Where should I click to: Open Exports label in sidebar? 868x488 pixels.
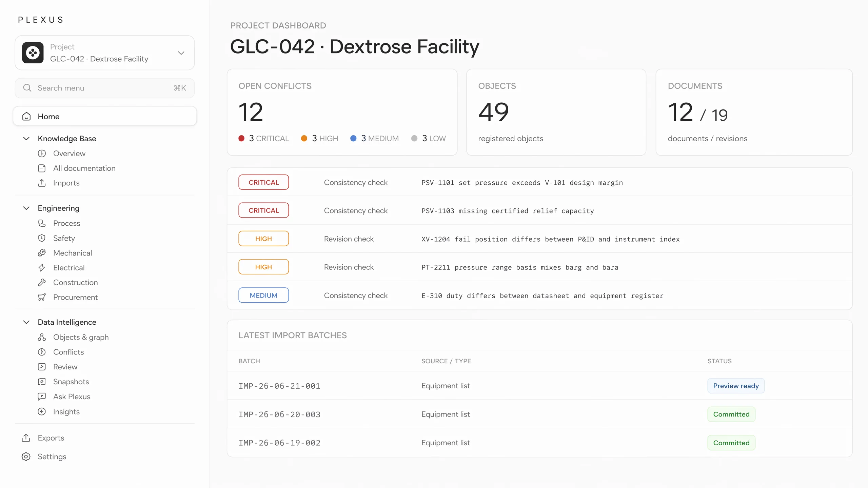click(51, 438)
